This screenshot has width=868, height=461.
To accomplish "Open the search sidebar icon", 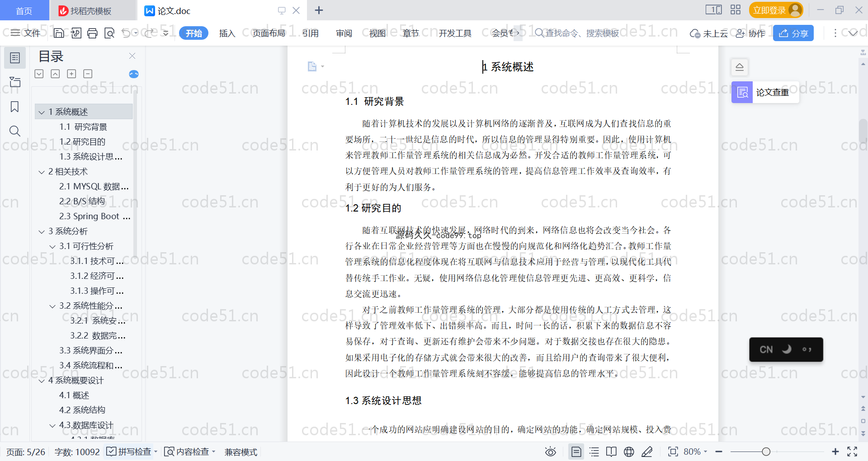I will 15,131.
